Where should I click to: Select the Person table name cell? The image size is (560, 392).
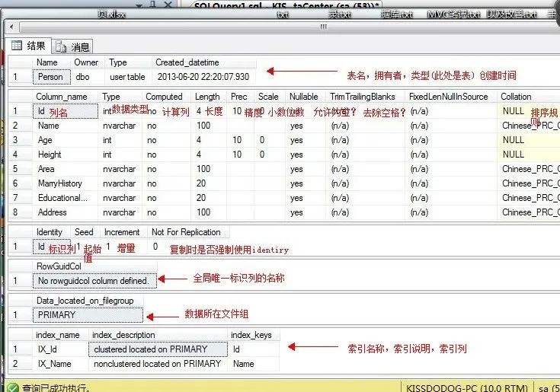[x=52, y=77]
